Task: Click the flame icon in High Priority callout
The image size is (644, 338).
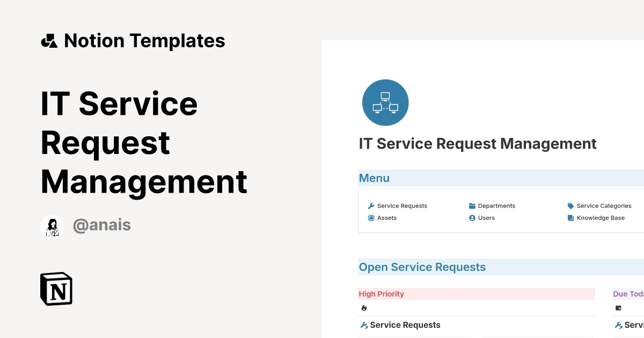Action: tap(364, 308)
